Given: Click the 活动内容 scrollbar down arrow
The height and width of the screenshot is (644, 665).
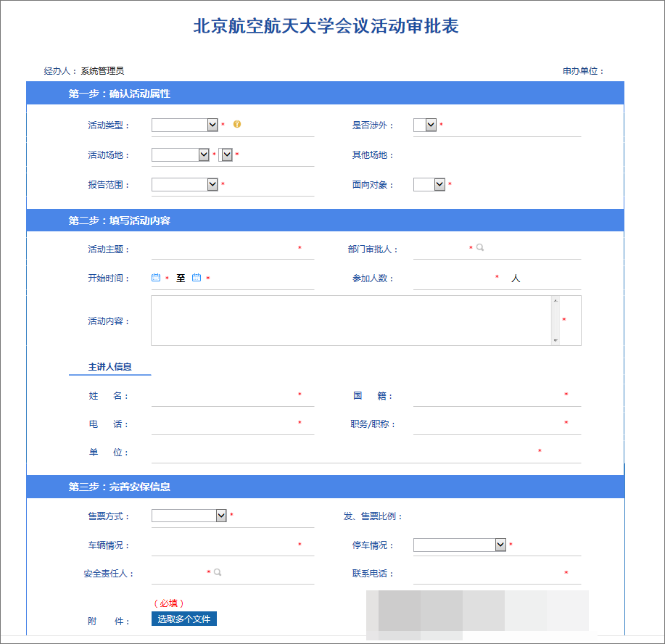Looking at the screenshot, I should pyautogui.click(x=555, y=341).
